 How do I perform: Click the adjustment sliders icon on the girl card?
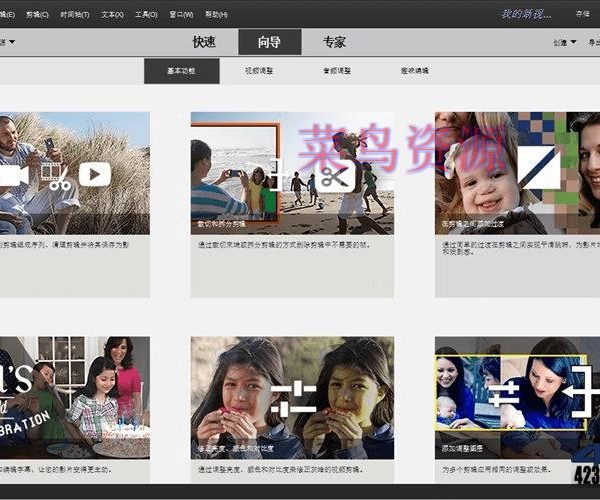click(x=293, y=398)
